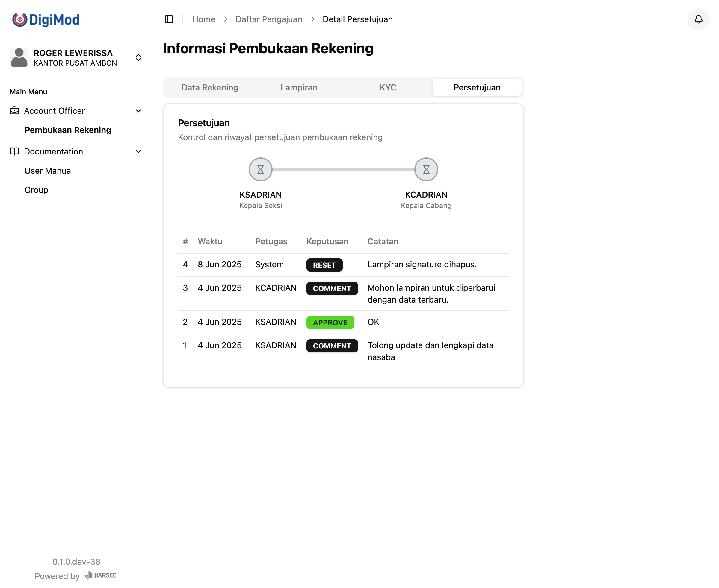This screenshot has width=719, height=588.
Task: Open the User Manual page
Action: click(x=49, y=171)
